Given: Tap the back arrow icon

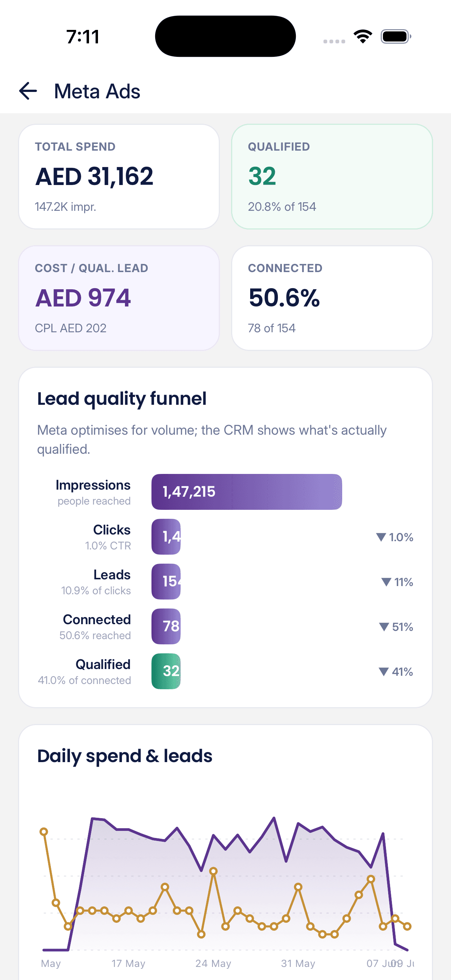Looking at the screenshot, I should pos(28,91).
